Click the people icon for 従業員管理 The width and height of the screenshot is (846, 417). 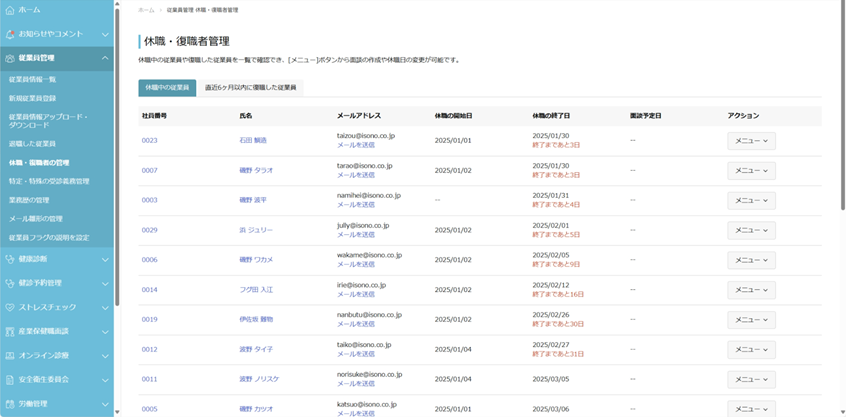[9, 58]
